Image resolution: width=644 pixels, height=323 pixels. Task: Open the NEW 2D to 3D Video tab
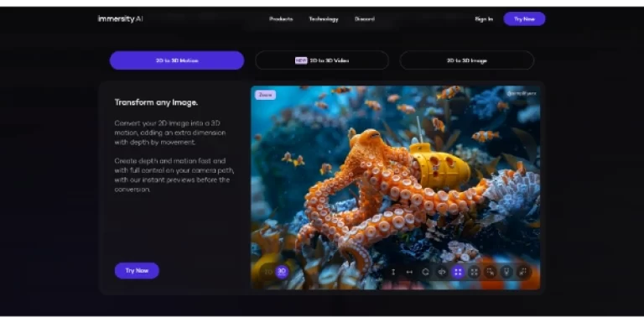point(322,60)
